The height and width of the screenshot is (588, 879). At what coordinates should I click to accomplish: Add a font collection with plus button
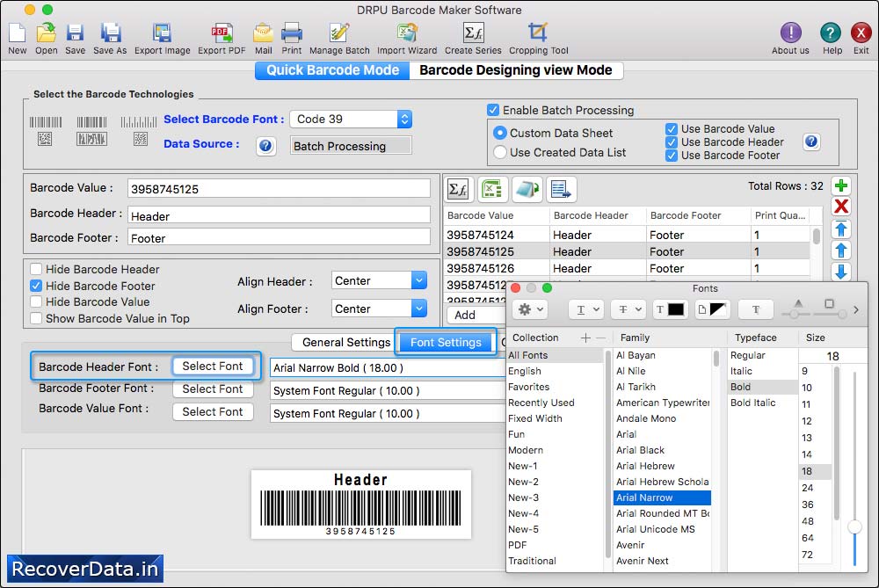(x=585, y=338)
